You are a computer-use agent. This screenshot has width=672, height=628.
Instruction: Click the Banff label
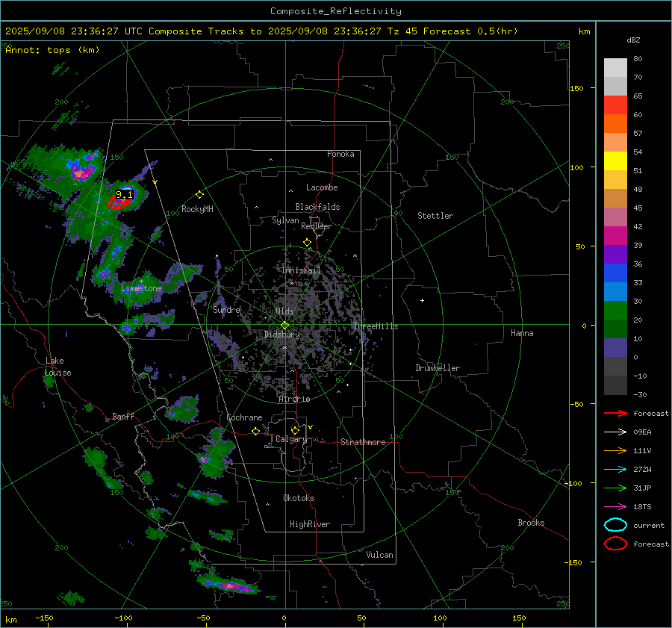click(123, 416)
